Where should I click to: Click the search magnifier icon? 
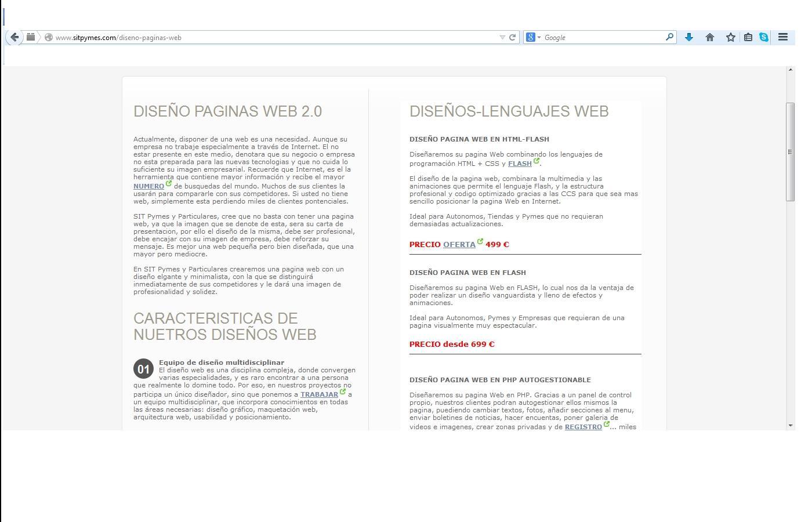click(670, 37)
